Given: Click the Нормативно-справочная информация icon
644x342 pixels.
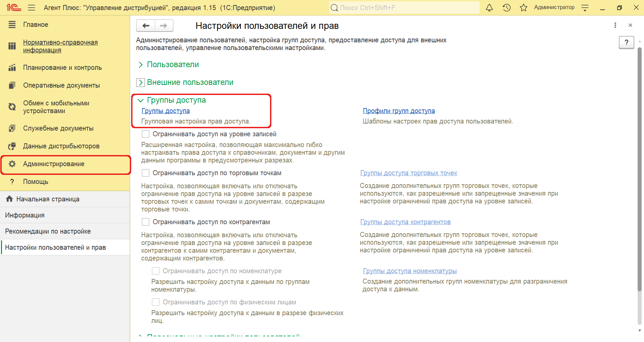Looking at the screenshot, I should [12, 46].
